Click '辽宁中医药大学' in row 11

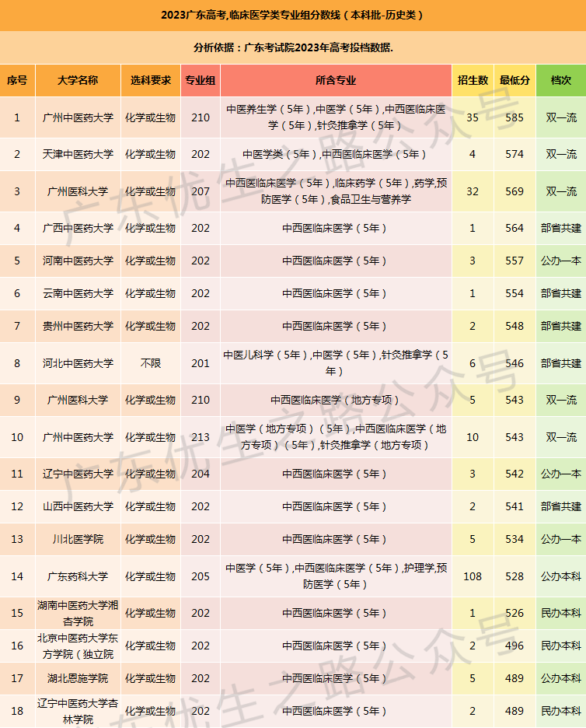pyautogui.click(x=78, y=474)
